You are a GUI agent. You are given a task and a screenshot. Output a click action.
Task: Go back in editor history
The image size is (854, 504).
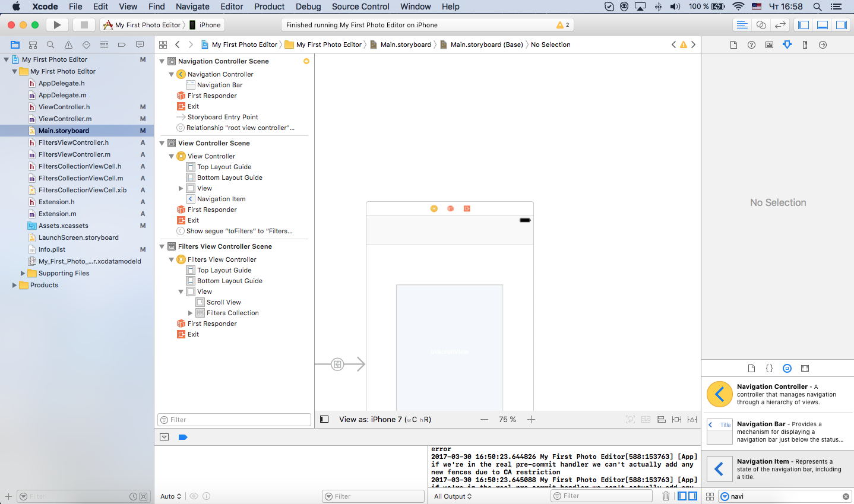pos(177,45)
